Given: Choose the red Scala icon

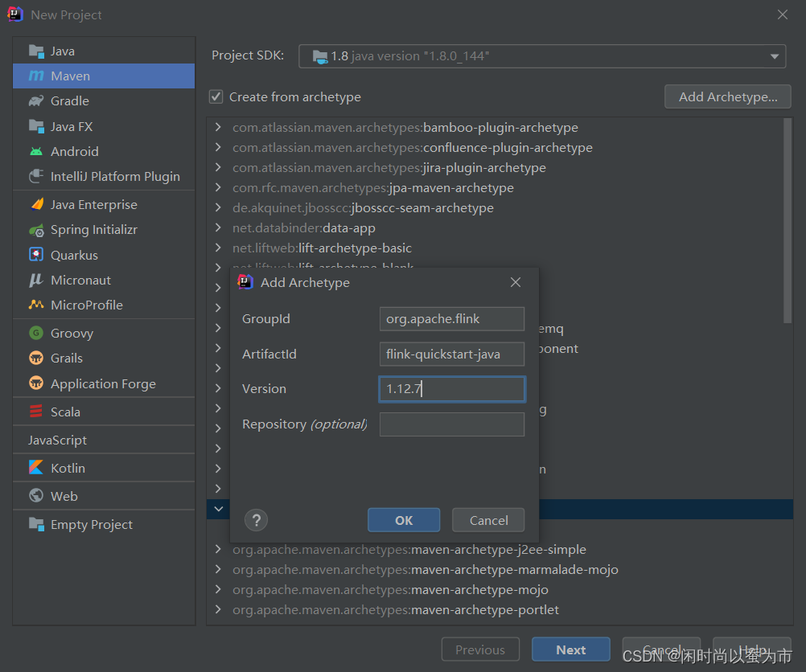Looking at the screenshot, I should tap(36, 412).
